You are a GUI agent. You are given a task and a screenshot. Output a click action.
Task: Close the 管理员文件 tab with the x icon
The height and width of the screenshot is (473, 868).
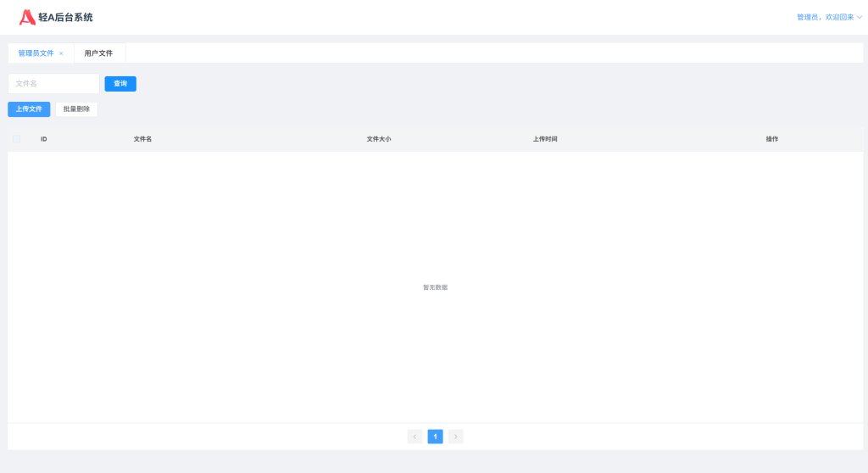(61, 53)
